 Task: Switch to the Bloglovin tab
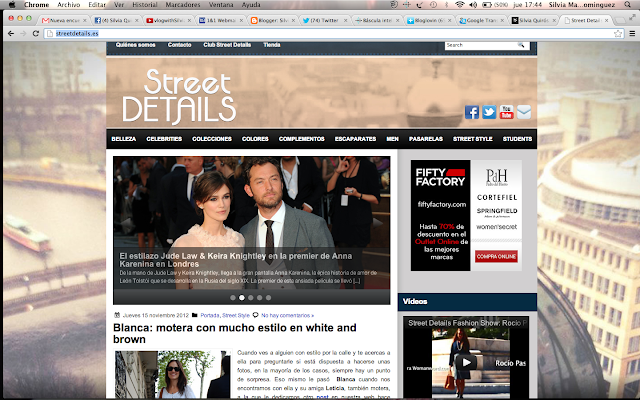pos(429,20)
